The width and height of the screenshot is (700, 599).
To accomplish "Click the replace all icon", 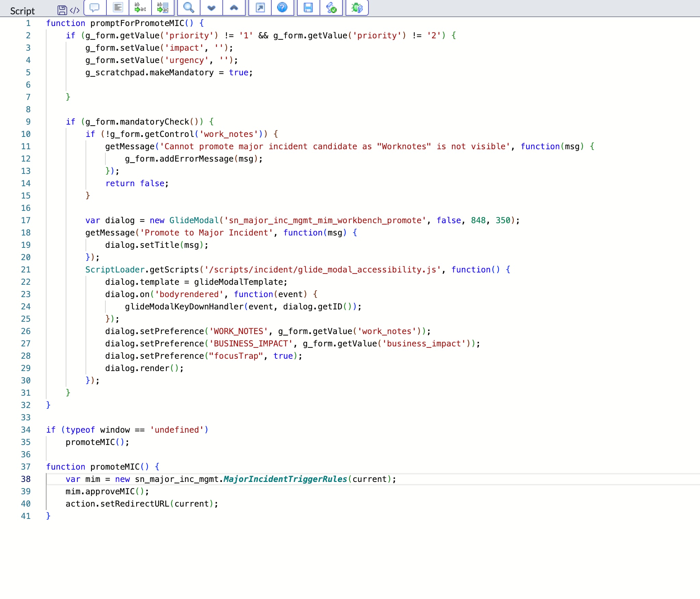I will (163, 8).
